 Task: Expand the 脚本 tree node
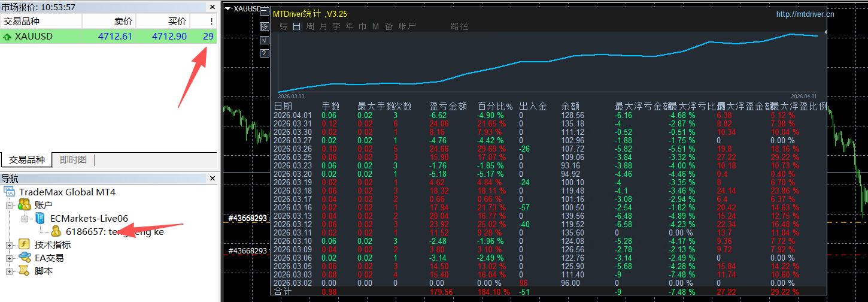pyautogui.click(x=10, y=271)
